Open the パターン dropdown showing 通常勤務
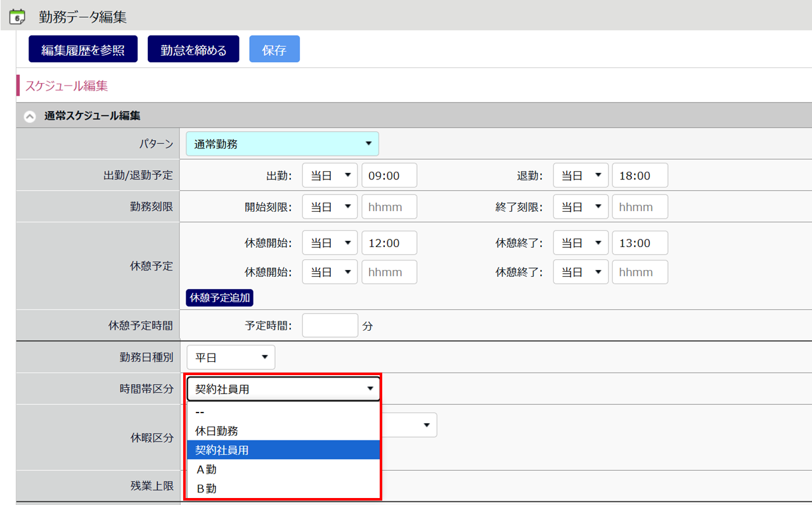Image resolution: width=812 pixels, height=505 pixels. click(282, 144)
